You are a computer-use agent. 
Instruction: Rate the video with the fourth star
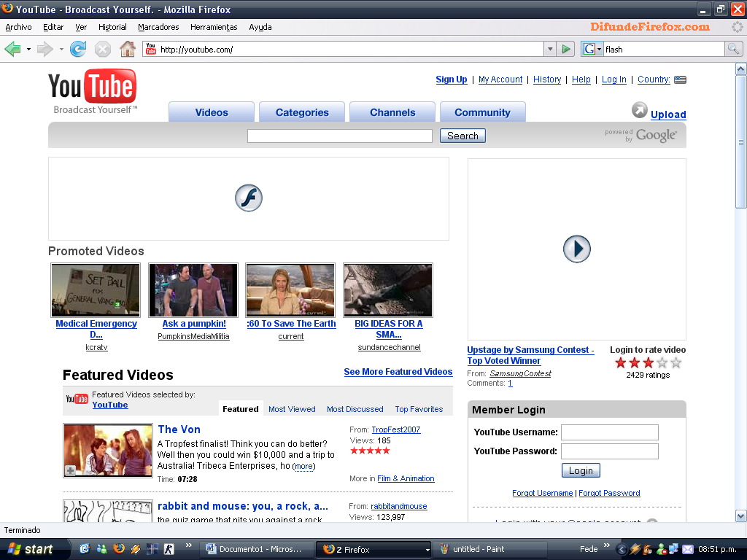point(662,363)
